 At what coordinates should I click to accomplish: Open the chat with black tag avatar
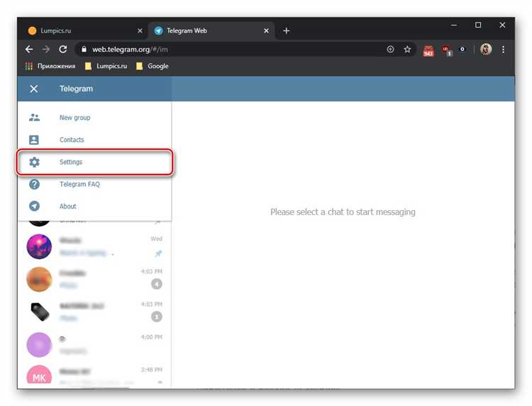pyautogui.click(x=94, y=312)
